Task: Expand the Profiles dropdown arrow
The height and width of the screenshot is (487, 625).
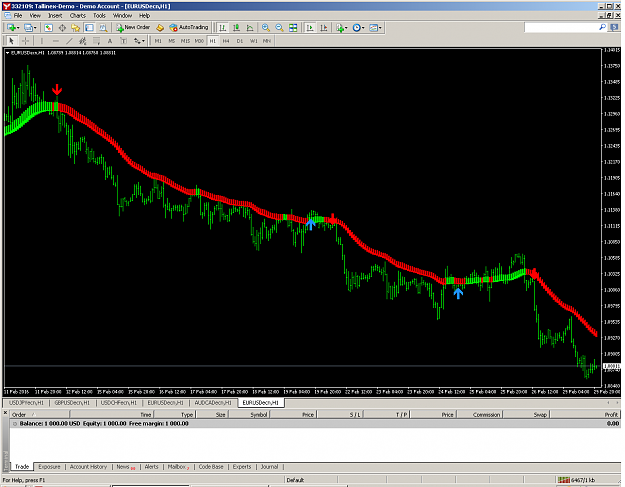Action: (x=35, y=27)
